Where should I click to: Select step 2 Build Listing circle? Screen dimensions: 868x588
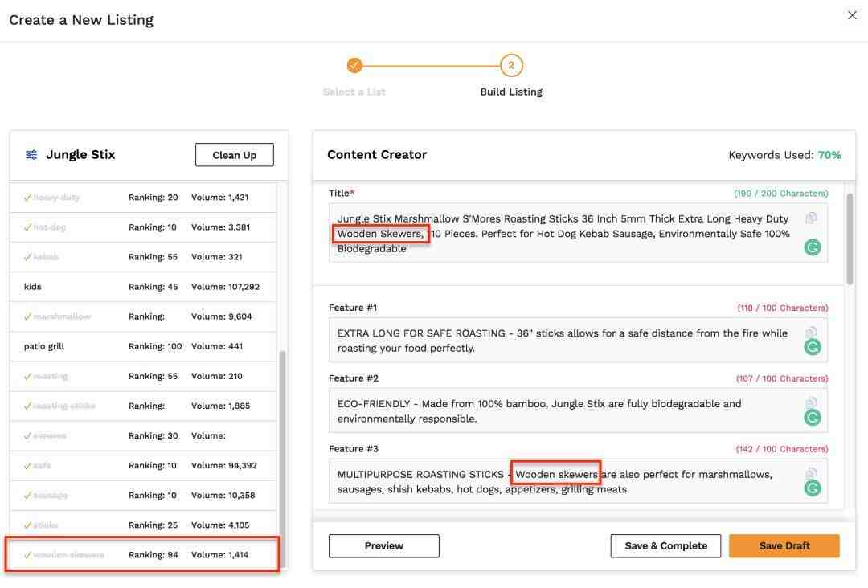511,66
